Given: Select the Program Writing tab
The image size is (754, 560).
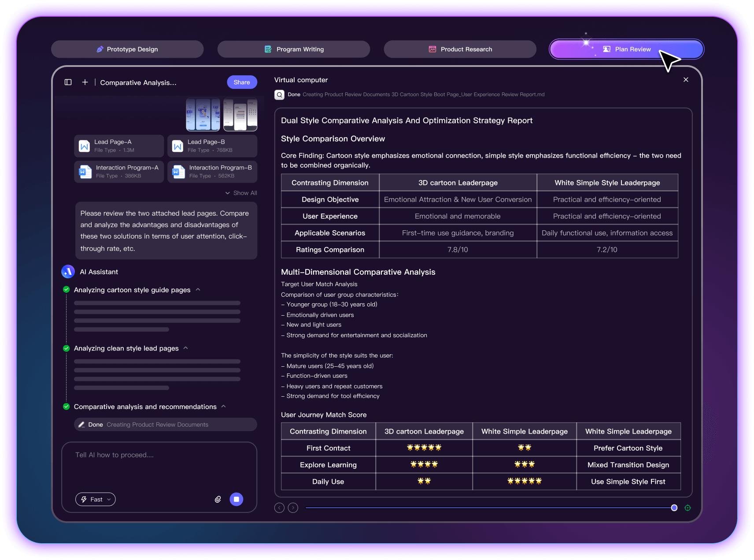Looking at the screenshot, I should point(294,49).
